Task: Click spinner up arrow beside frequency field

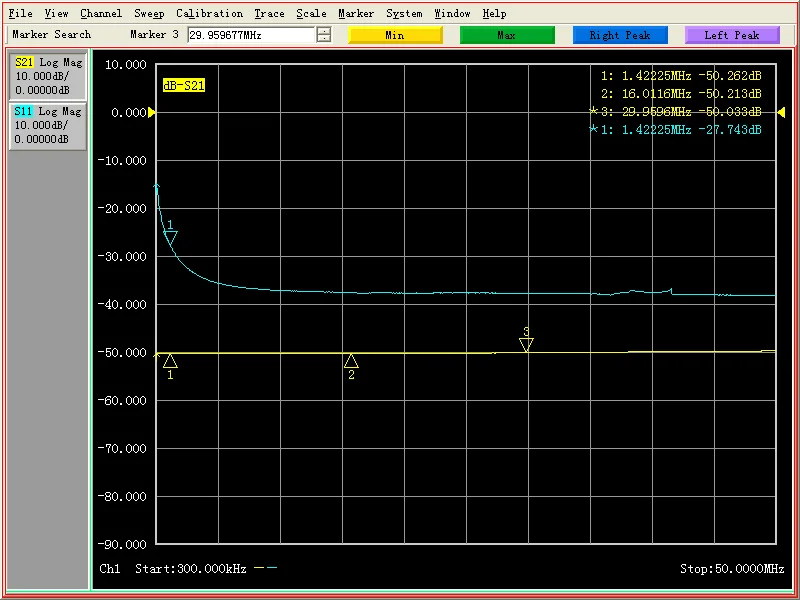Action: pyautogui.click(x=322, y=31)
